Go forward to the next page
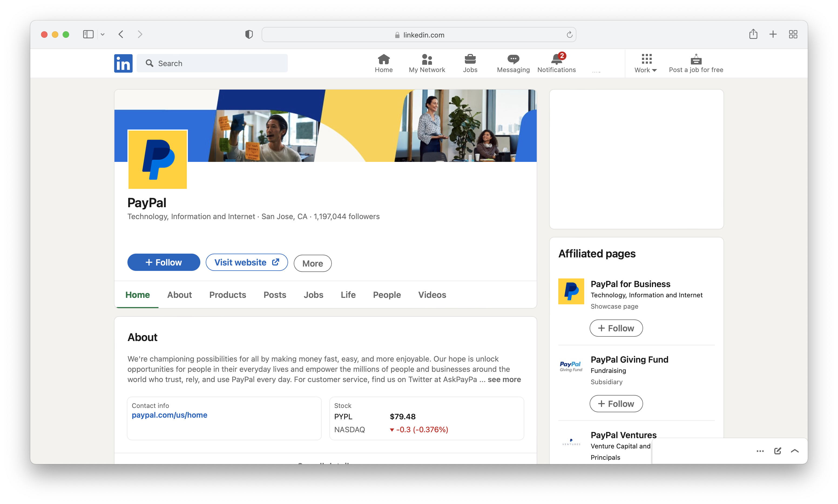This screenshot has height=504, width=838. coord(140,34)
